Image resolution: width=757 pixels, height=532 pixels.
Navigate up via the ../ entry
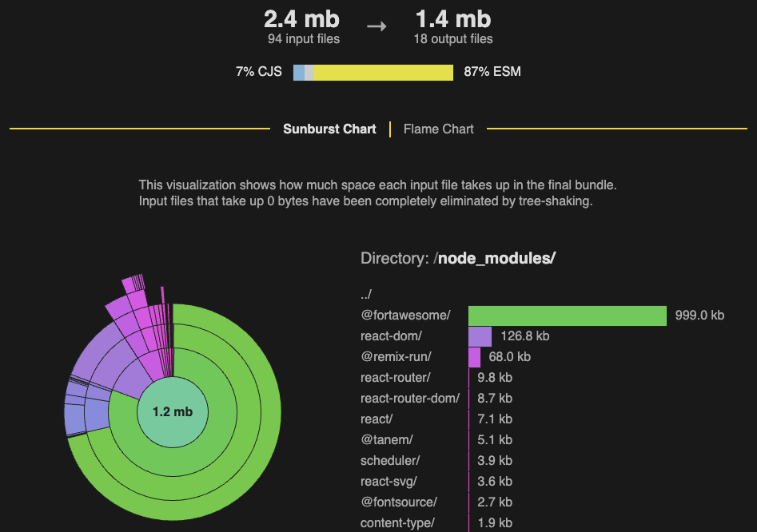click(366, 295)
